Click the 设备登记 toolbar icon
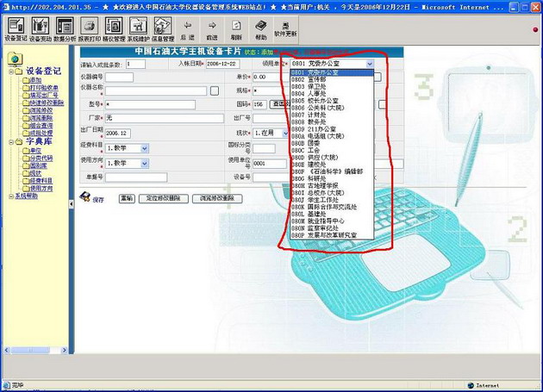 pos(16,28)
